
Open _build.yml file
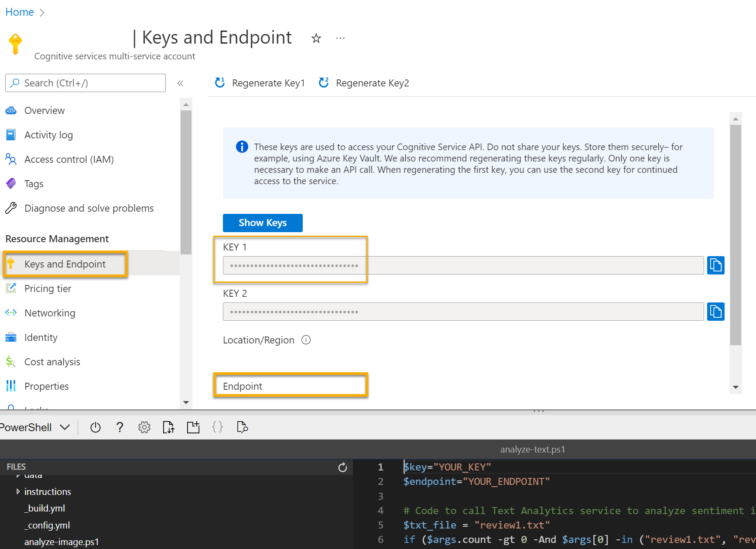point(44,508)
